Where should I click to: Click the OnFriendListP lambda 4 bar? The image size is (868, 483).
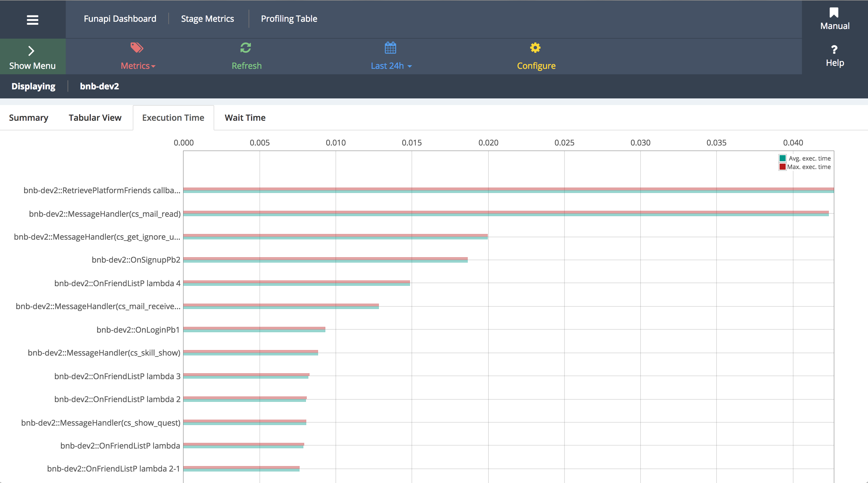(297, 283)
